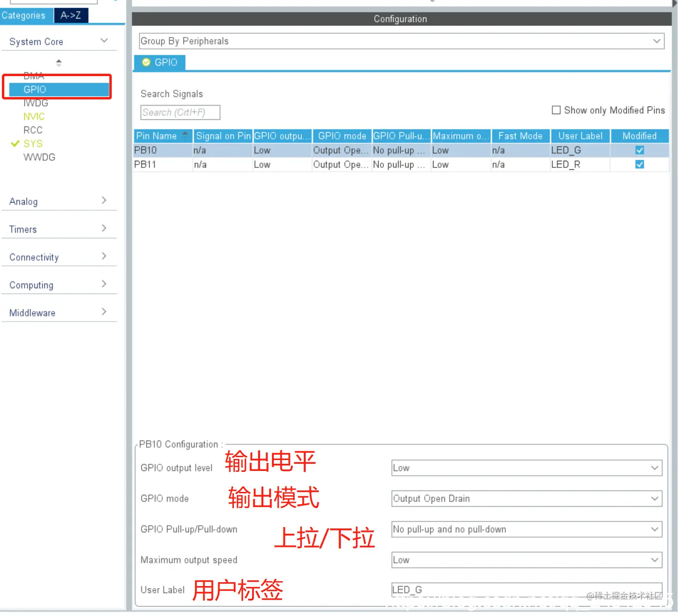Expand the Analog category

(x=59, y=201)
